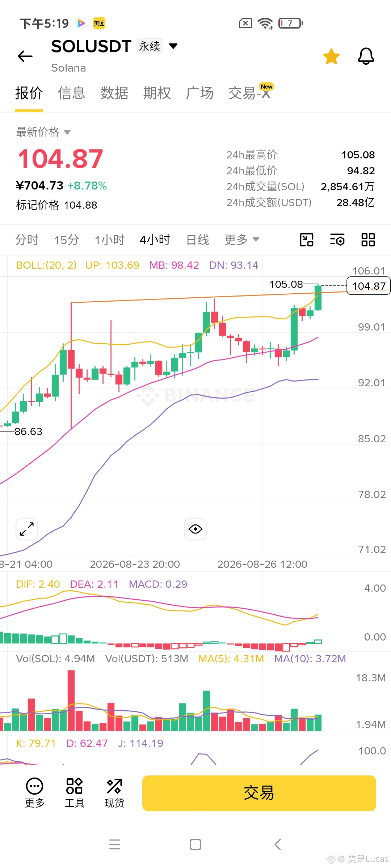This screenshot has height=868, width=391.
Task: Tap the battery status bar icon
Action: click(x=291, y=24)
